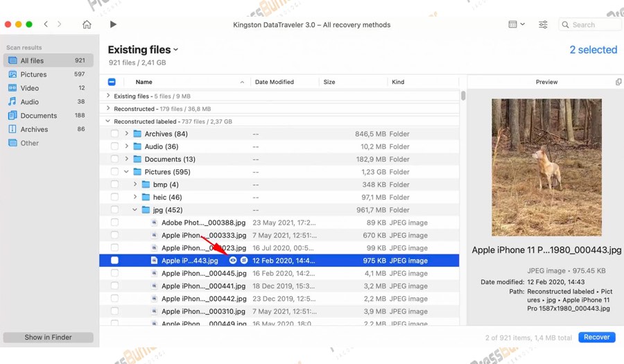The height and width of the screenshot is (364, 624).
Task: Click the hash icon on selected file row
Action: coord(243,261)
